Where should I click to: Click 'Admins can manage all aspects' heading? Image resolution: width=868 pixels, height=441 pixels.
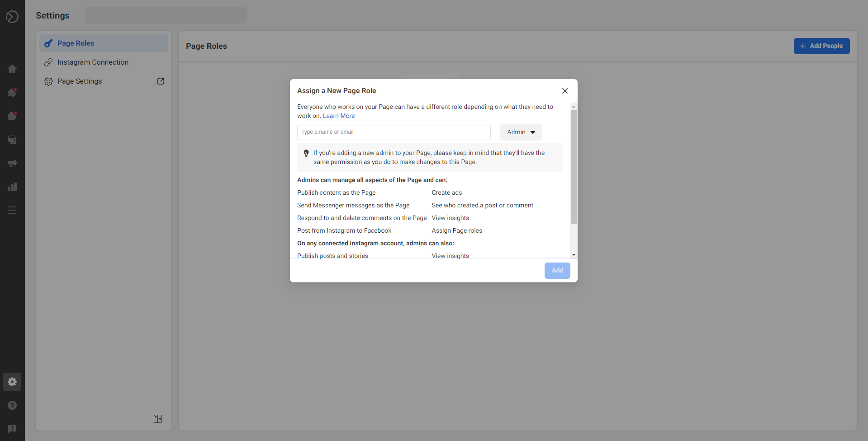(x=372, y=180)
